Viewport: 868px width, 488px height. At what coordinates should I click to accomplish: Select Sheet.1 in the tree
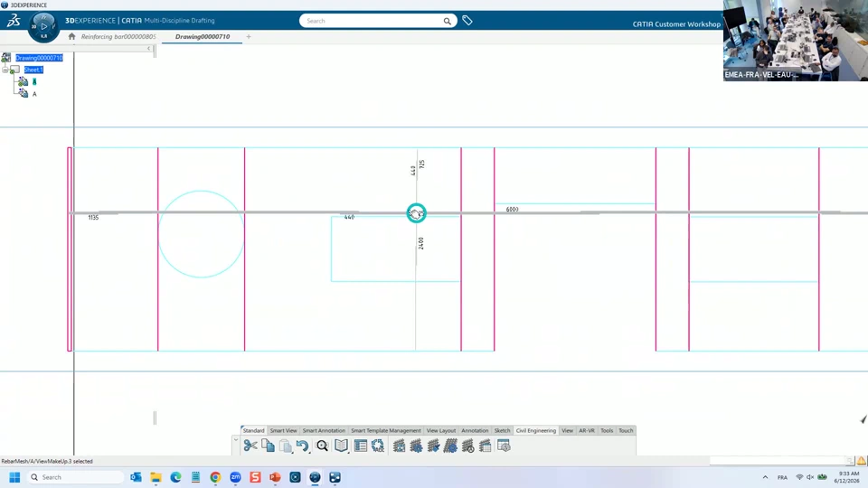click(x=33, y=70)
